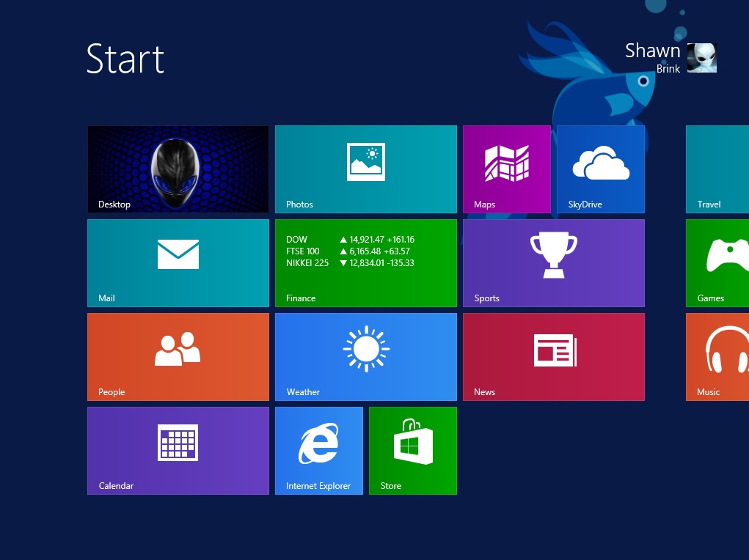749x560 pixels.
Task: Open the Finance tile showing DOW quotes
Action: [x=365, y=262]
